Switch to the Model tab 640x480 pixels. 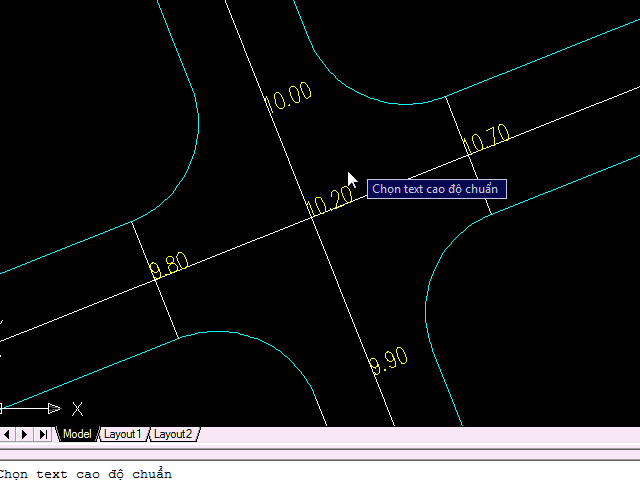[x=77, y=434]
